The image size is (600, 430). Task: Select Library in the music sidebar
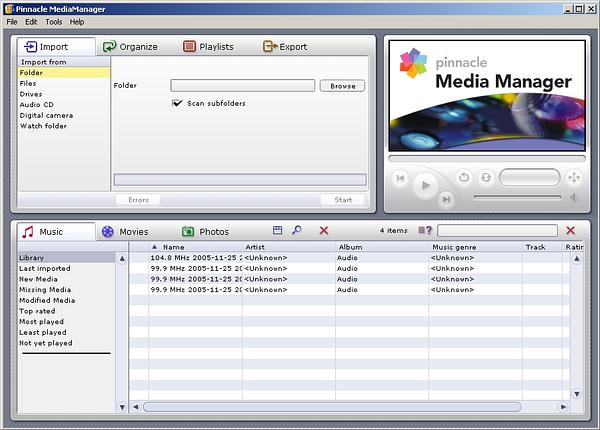point(67,258)
